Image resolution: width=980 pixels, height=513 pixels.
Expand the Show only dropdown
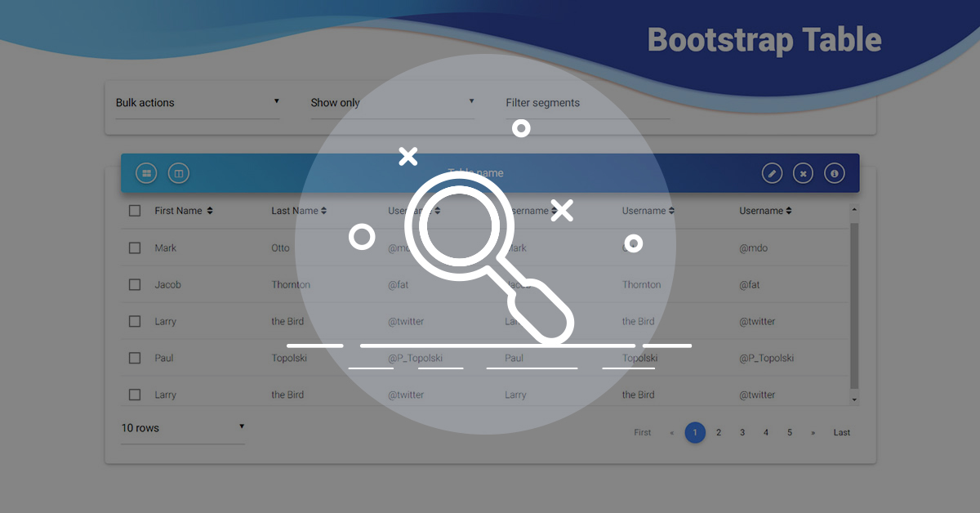point(392,102)
